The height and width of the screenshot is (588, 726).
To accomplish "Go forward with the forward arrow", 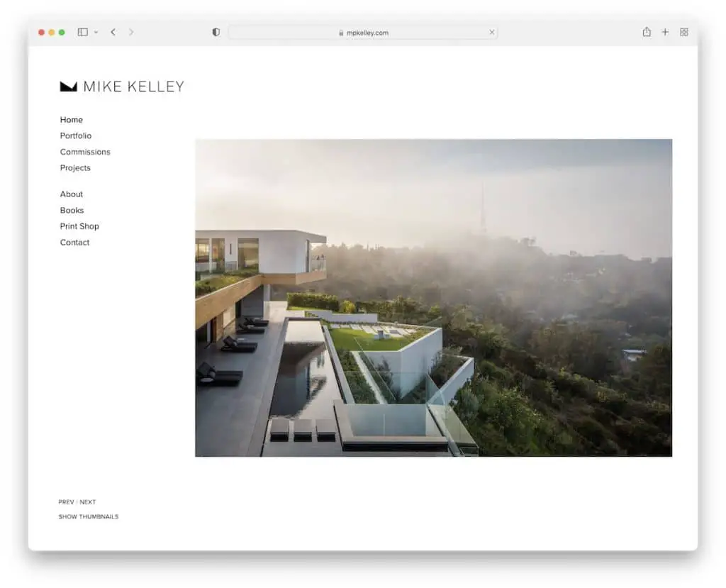I will click(131, 32).
